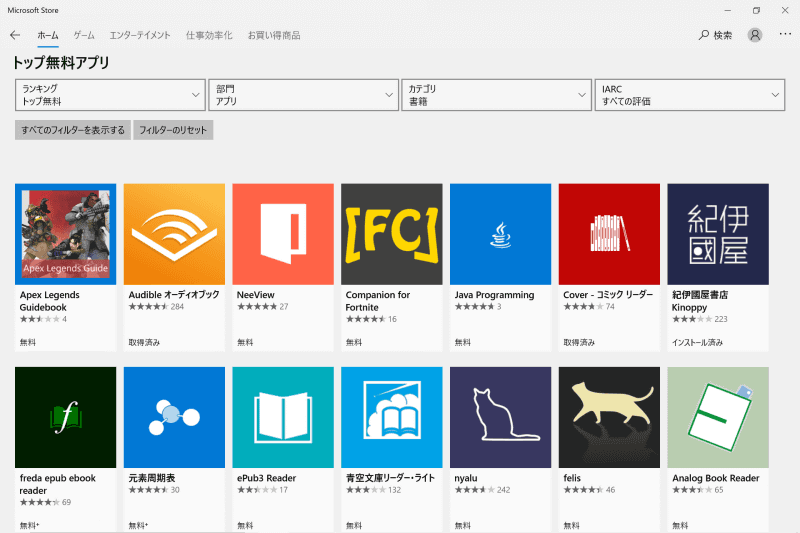Go back with the arrow icon
The height and width of the screenshot is (533, 800).
point(15,35)
